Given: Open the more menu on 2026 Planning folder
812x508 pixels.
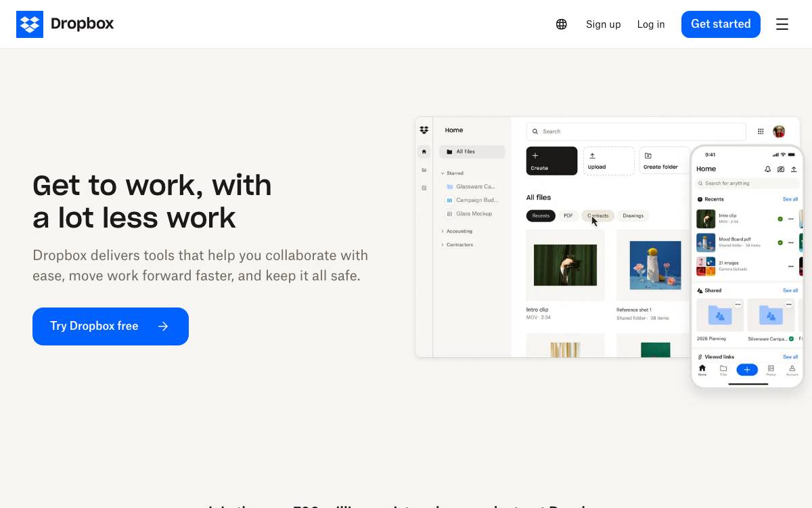Looking at the screenshot, I should point(738,305).
